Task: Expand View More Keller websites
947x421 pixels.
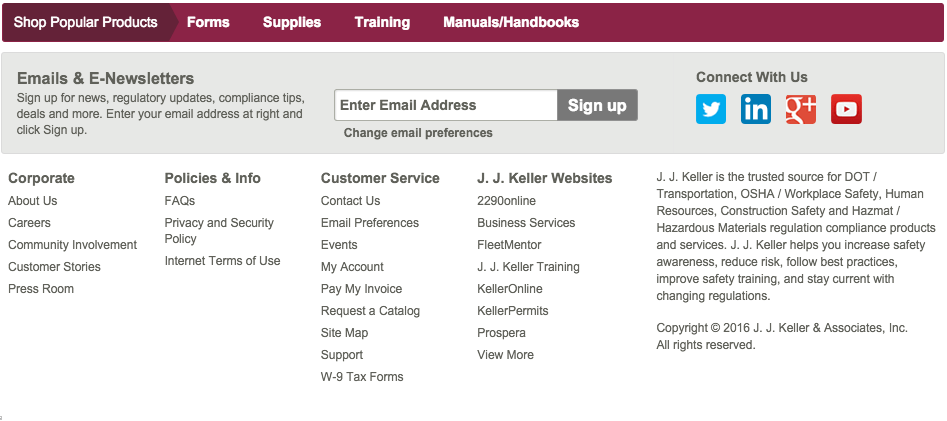Action: pos(505,355)
